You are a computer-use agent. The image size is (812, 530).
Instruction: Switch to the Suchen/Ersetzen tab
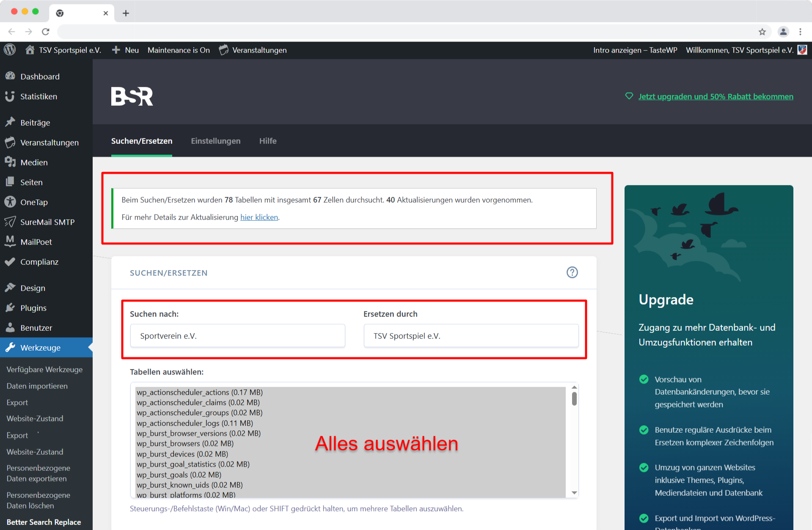click(x=142, y=141)
